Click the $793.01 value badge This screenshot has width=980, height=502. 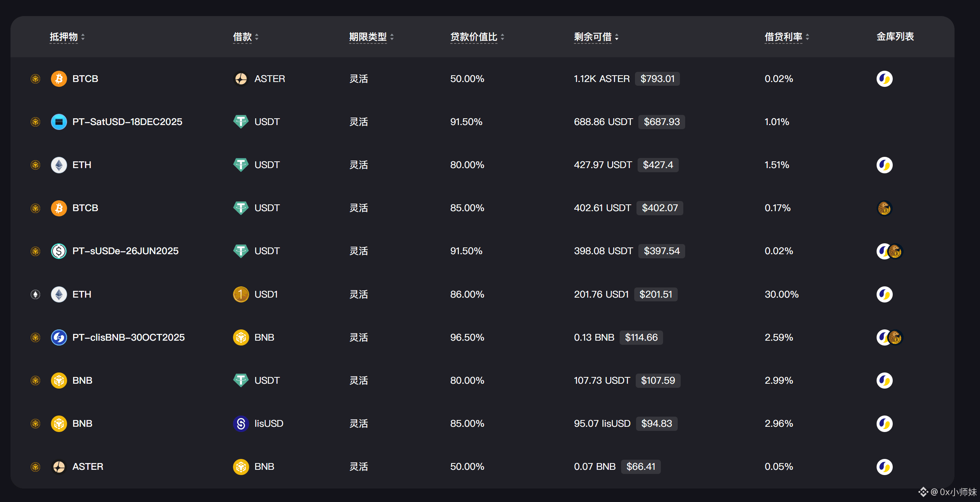[x=657, y=79]
